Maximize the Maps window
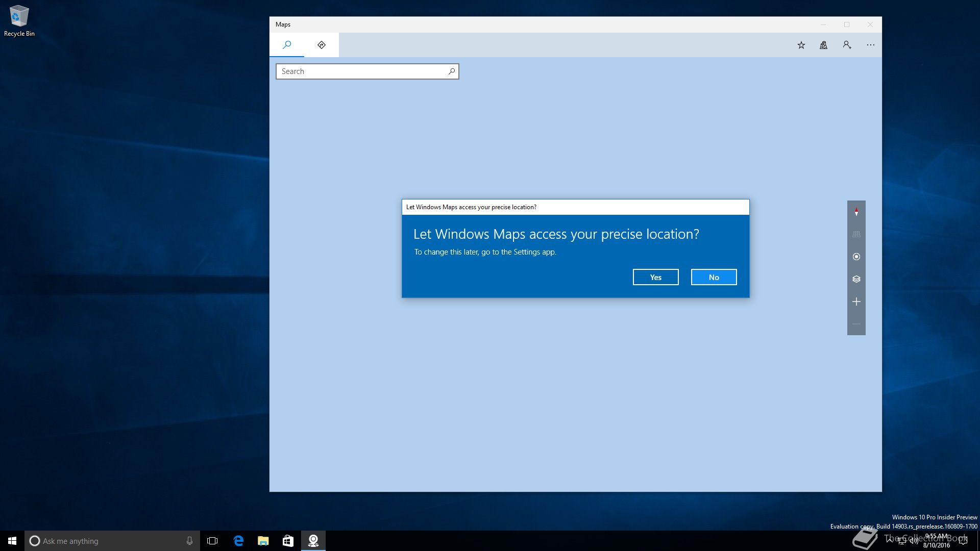This screenshot has height=551, width=980. pyautogui.click(x=847, y=24)
